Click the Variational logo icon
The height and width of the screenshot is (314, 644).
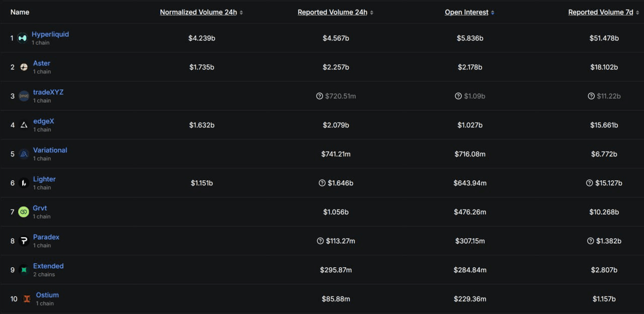[24, 154]
